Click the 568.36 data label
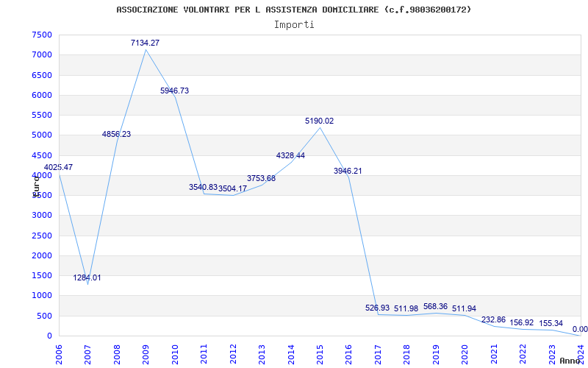 [435, 306]
